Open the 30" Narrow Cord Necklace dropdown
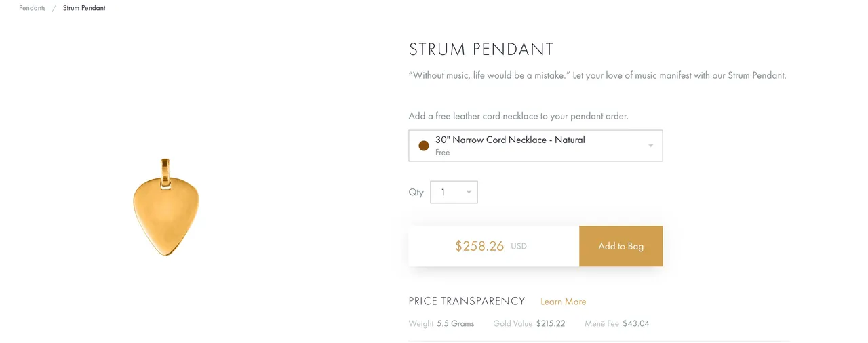The width and height of the screenshot is (868, 343). tap(535, 146)
